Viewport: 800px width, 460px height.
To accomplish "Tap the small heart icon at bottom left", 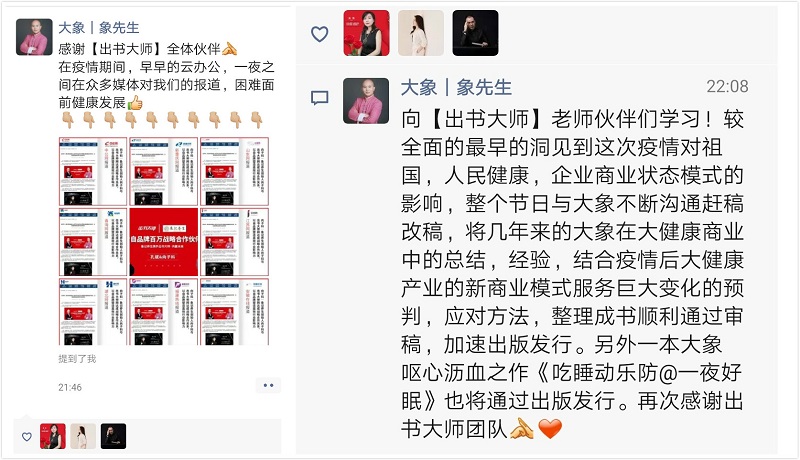I will 27,437.
